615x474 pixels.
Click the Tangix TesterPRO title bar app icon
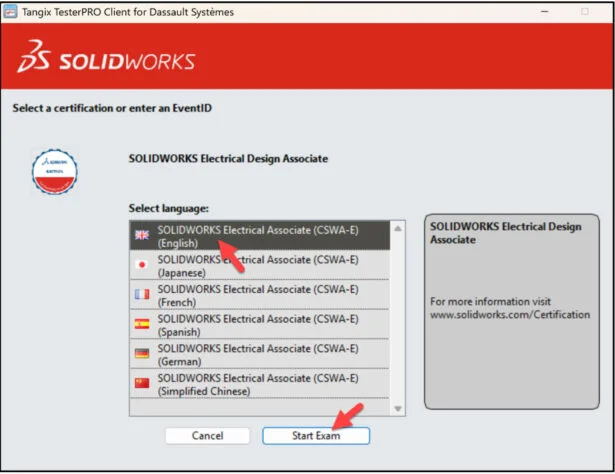(x=10, y=12)
